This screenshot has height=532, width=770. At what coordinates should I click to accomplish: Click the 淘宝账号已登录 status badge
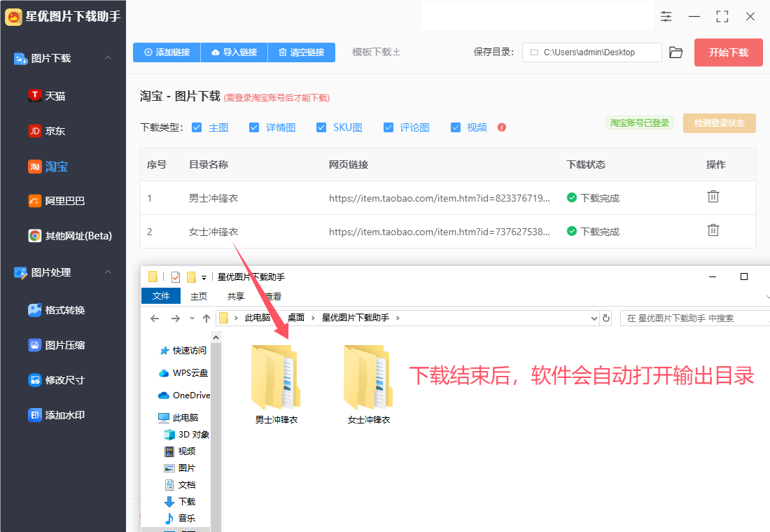639,122
